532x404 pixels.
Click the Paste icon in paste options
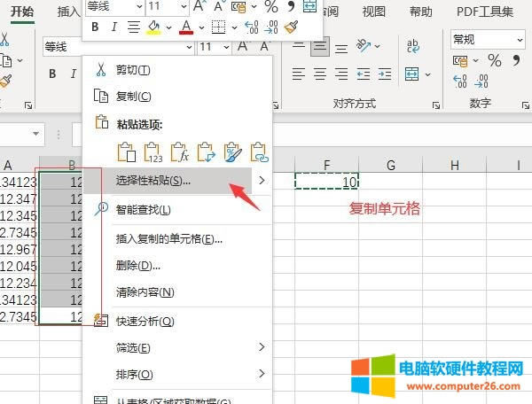pos(126,152)
